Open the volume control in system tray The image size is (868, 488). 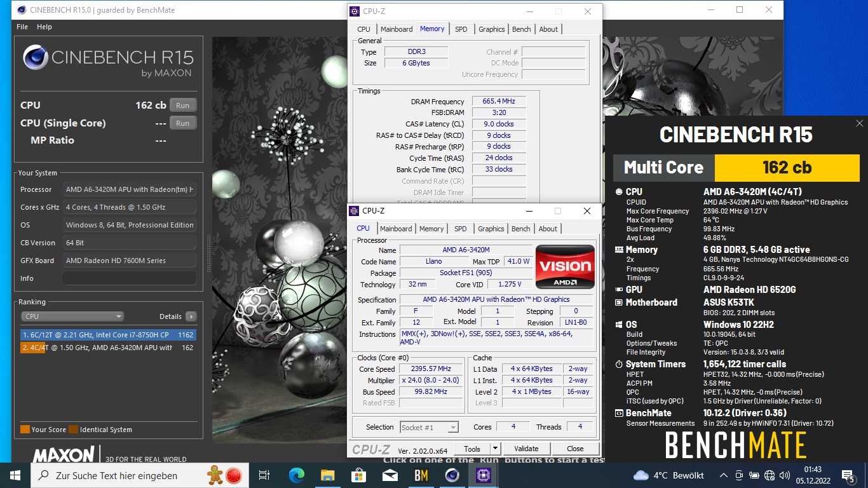coord(785,475)
